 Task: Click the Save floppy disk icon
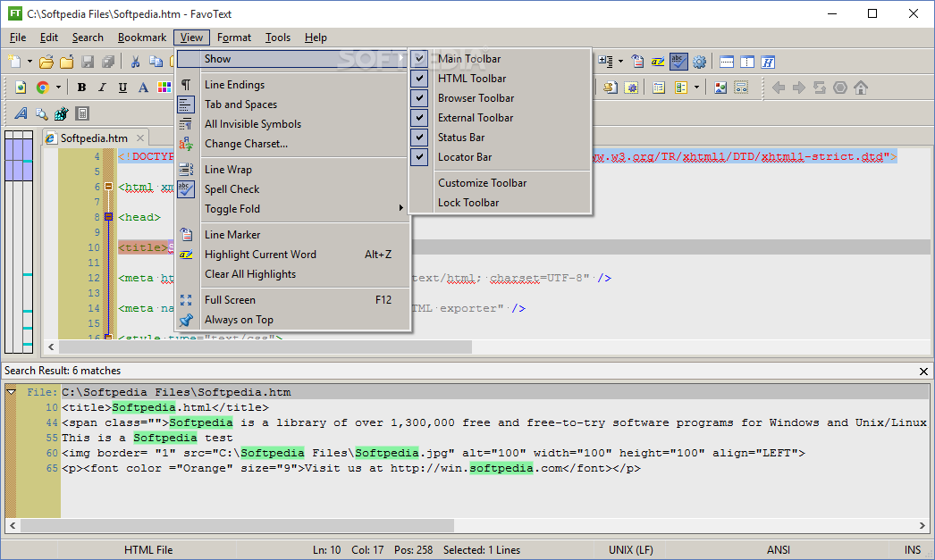click(88, 62)
